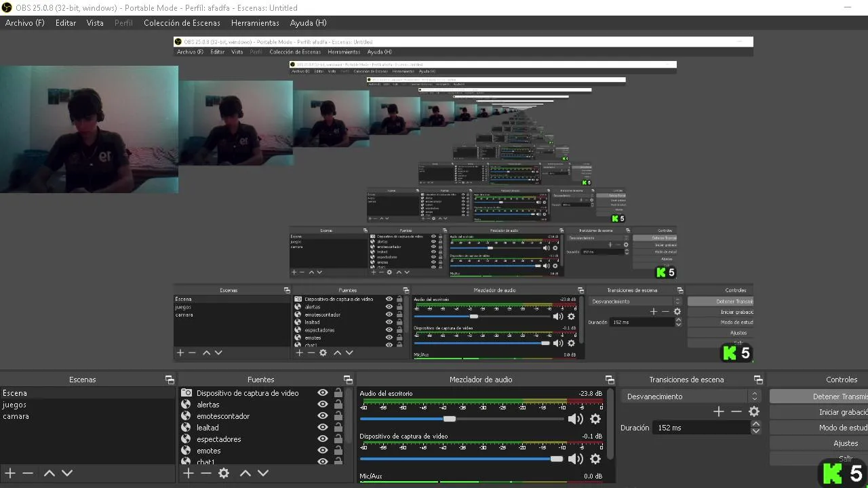868x488 pixels.
Task: Open the Vista menu
Action: pyautogui.click(x=95, y=22)
